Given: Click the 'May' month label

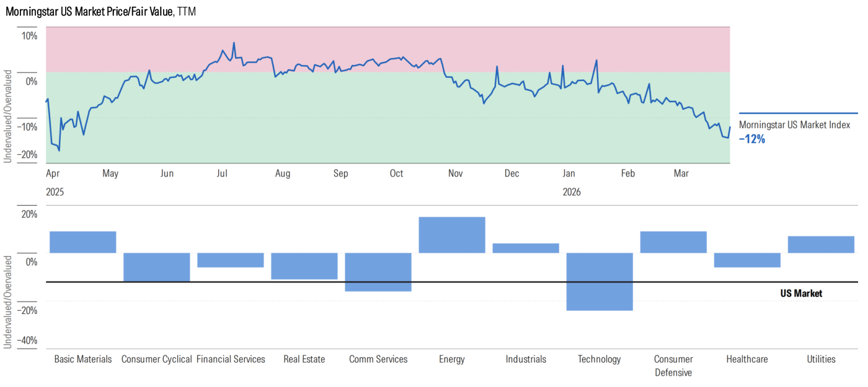Looking at the screenshot, I should point(110,173).
